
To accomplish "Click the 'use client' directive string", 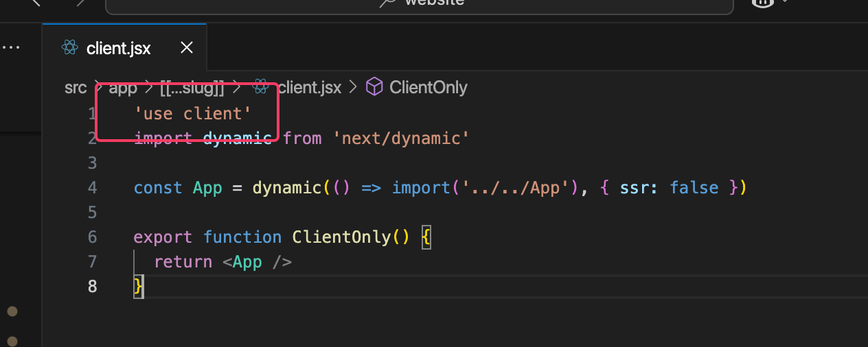I will 194,114.
